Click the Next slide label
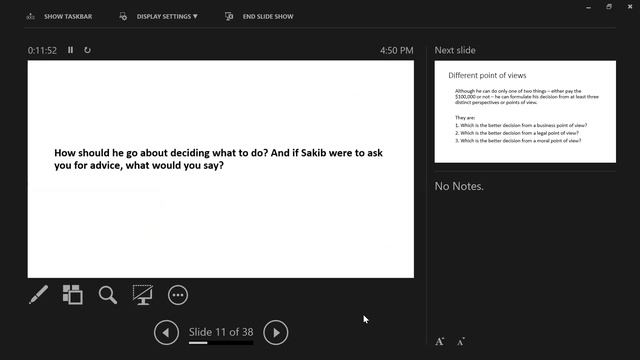640x360 pixels. (x=455, y=50)
